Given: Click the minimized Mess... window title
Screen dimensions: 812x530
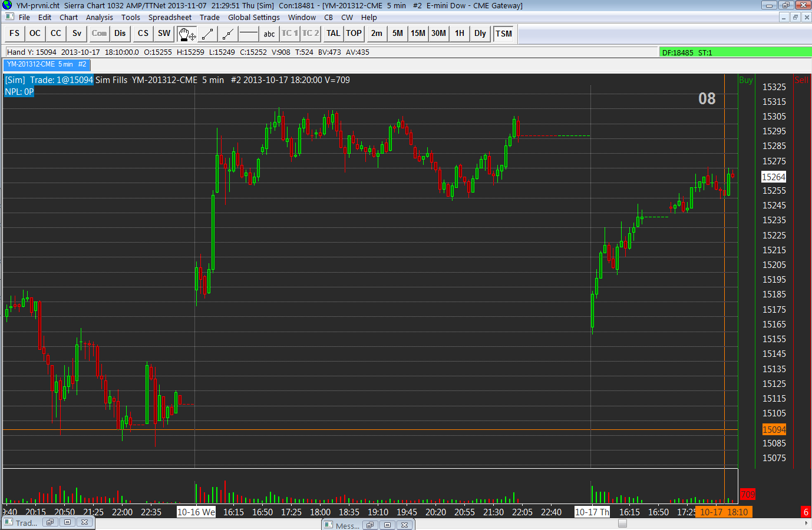Looking at the screenshot, I should point(347,525).
